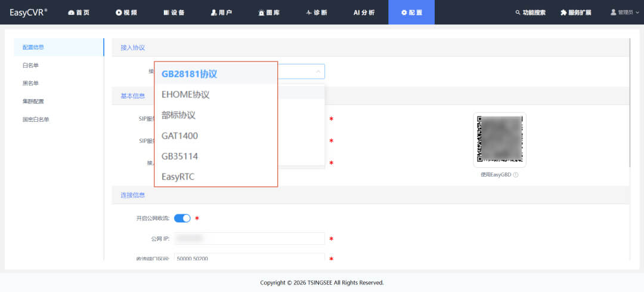The height and width of the screenshot is (292, 644).
Task: Click the 收流端口区间 input field
Action: [249, 257]
